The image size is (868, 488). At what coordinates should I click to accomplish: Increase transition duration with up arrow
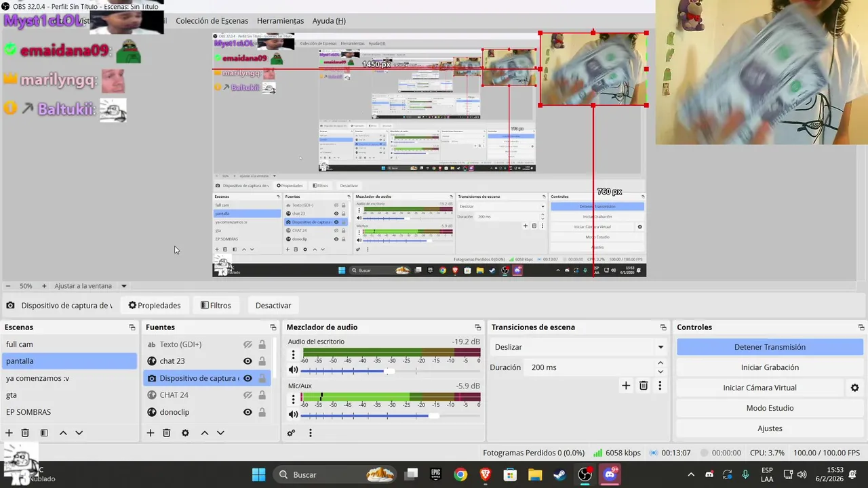660,363
